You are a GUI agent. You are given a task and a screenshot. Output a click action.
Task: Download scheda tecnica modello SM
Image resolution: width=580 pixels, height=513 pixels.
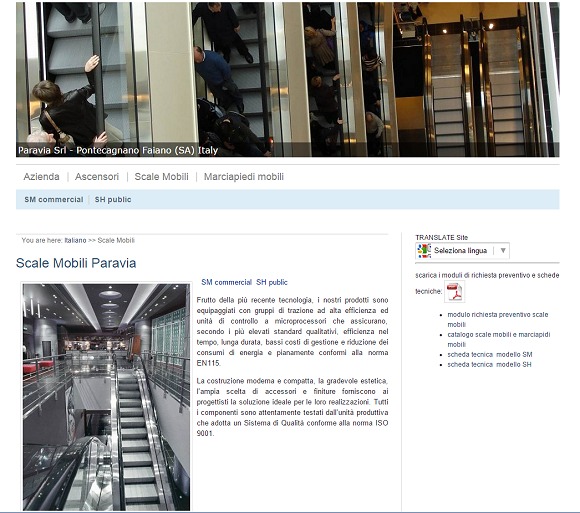pos(490,354)
